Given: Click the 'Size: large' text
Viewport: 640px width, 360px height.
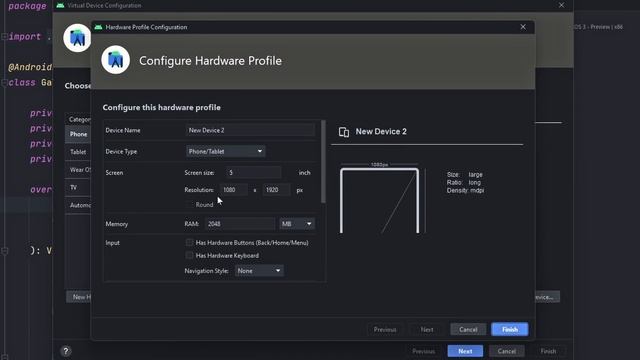Looking at the screenshot, I should point(464,174).
